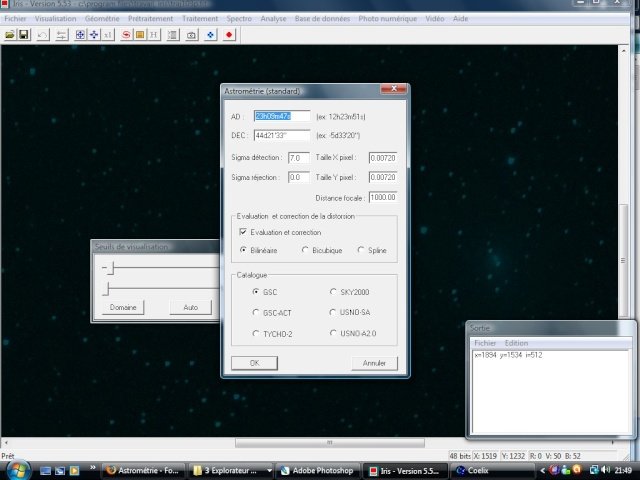Click the AD right ascension field
Viewport: 640px width, 480px height.
282,116
